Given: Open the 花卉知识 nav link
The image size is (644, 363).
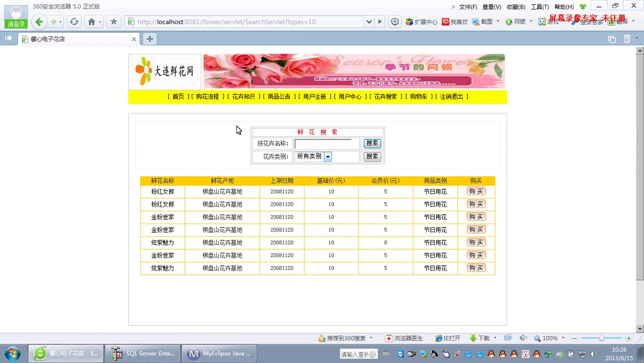Looking at the screenshot, I should pos(244,97).
